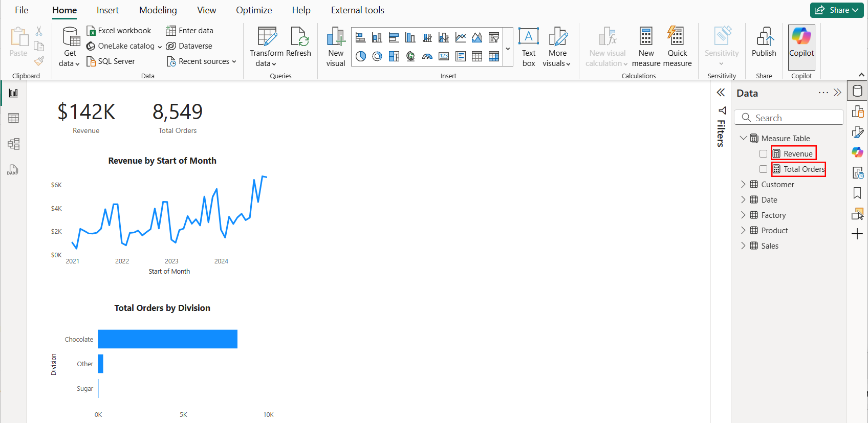Open the External tools tab
The image size is (868, 423).
pyautogui.click(x=358, y=10)
